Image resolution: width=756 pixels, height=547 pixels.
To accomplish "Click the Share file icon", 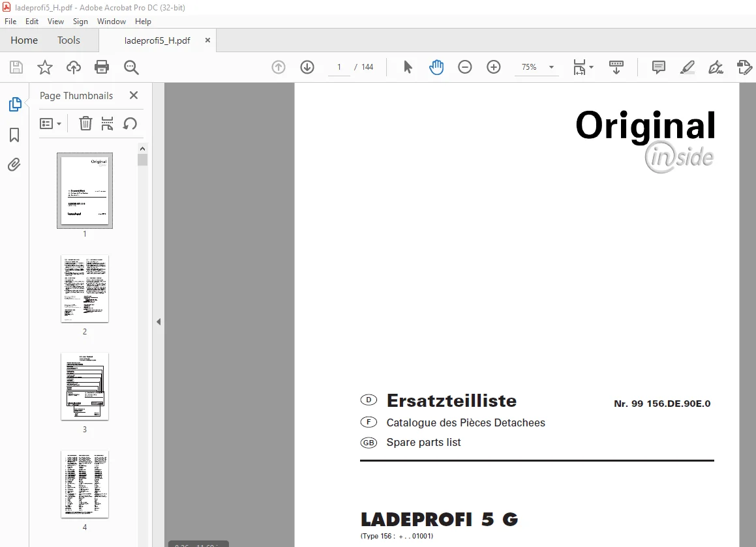I will pyautogui.click(x=744, y=67).
